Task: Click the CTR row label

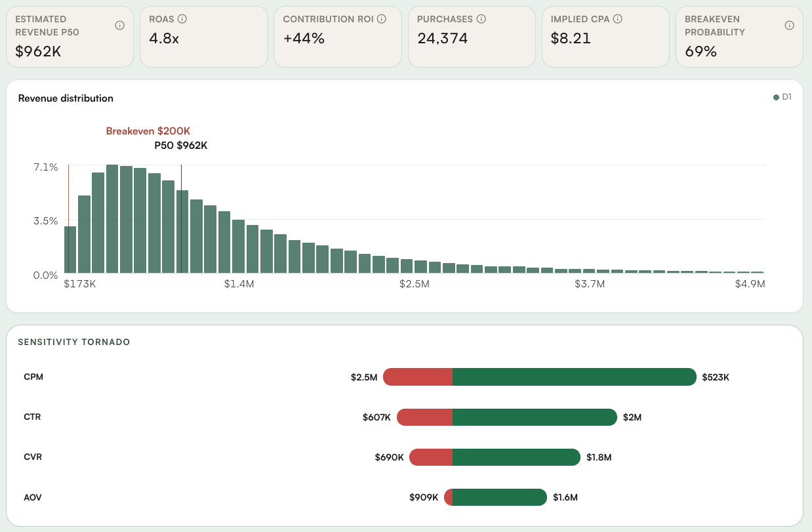Action: coord(32,417)
